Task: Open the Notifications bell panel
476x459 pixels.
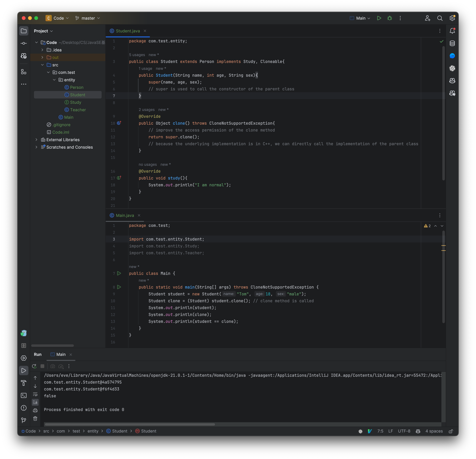Action: point(452,31)
